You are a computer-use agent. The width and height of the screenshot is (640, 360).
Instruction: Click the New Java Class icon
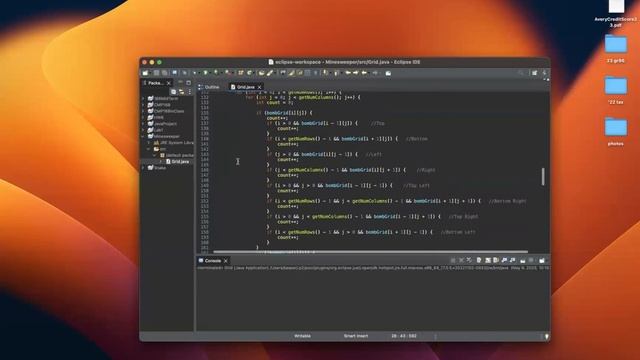[249, 73]
